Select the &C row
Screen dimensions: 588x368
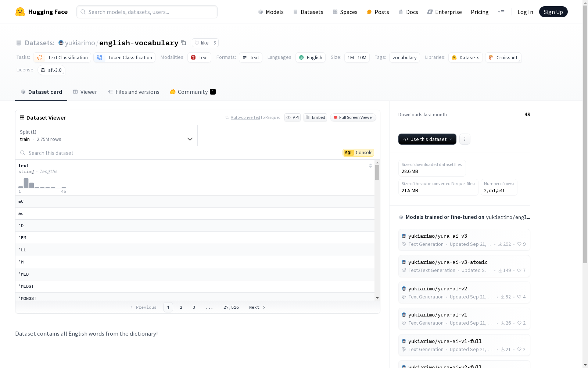pos(195,201)
